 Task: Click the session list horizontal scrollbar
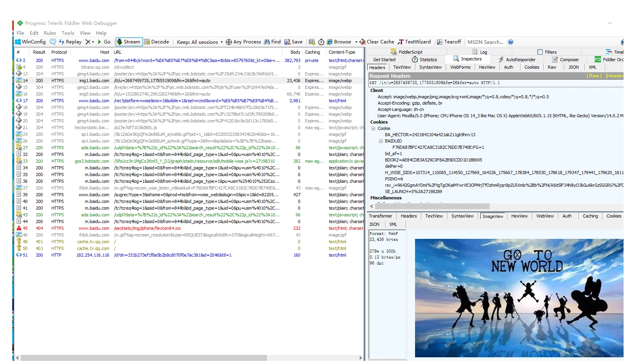point(144,358)
